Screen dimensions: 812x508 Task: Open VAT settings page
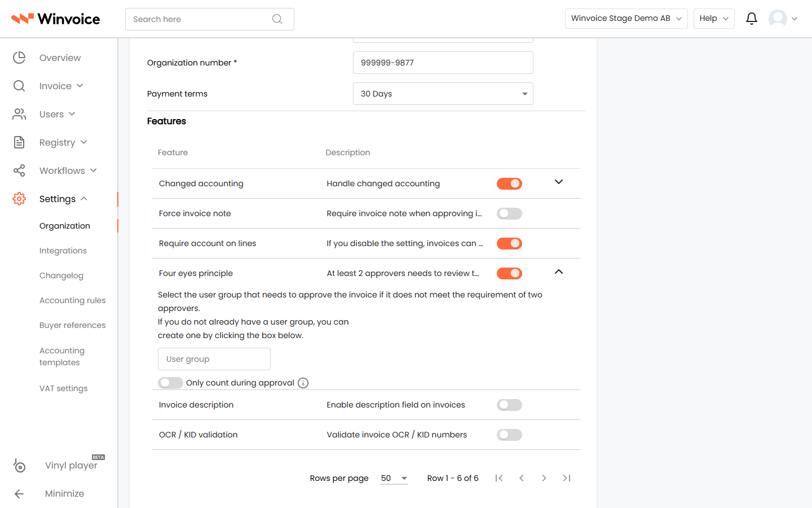pos(64,388)
